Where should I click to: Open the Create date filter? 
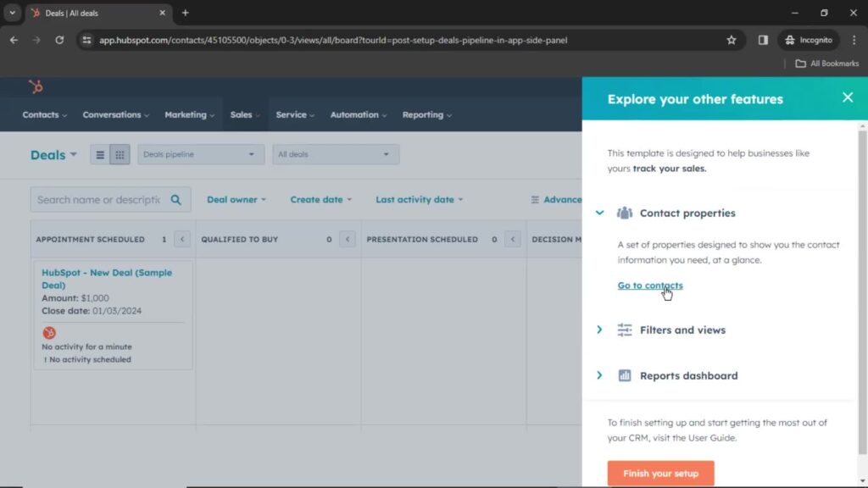point(320,200)
